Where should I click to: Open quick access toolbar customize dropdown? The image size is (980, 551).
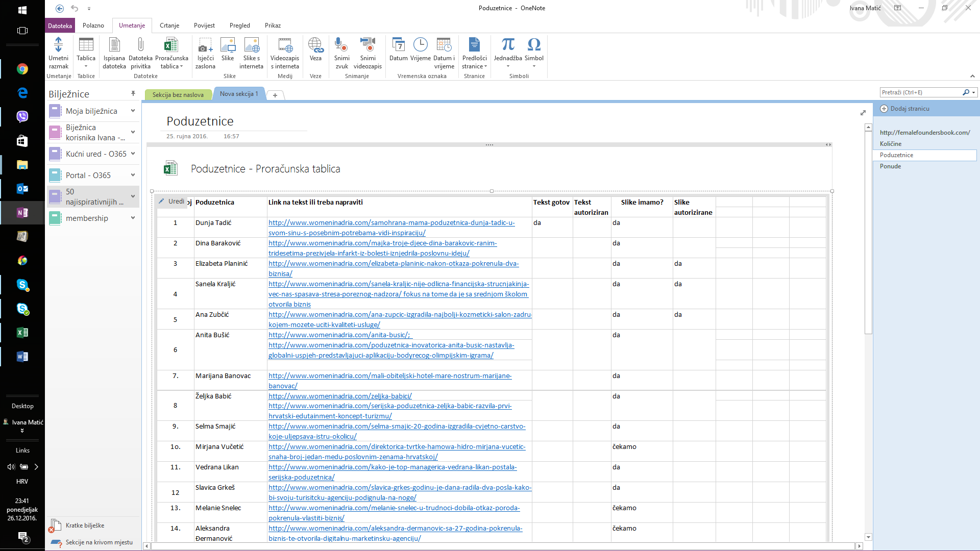(x=89, y=9)
